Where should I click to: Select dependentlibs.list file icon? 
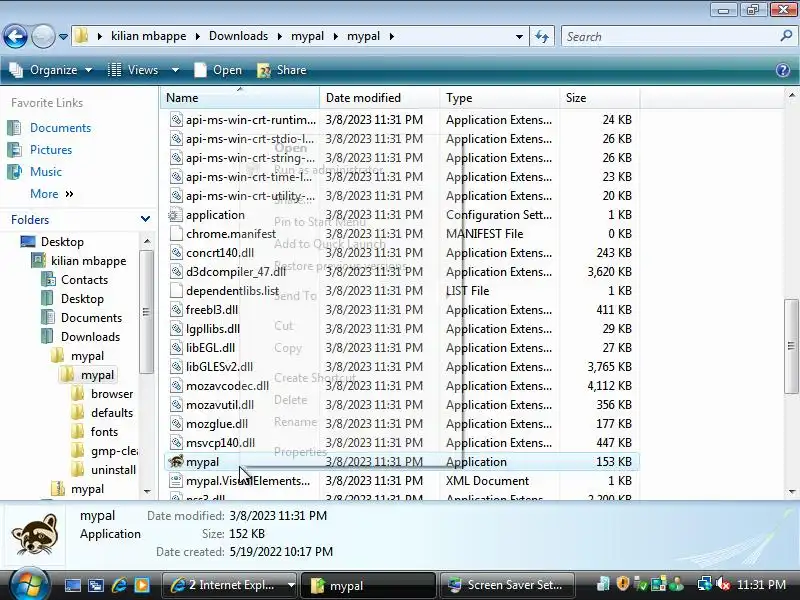point(176,291)
